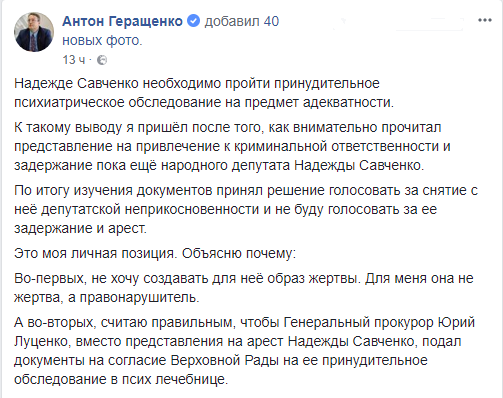Click the line 'Это моя личная позиция'
503x398 pixels.
click(155, 254)
